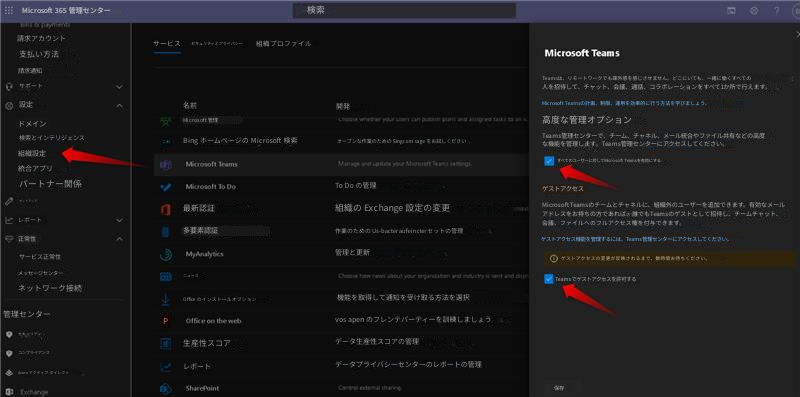Open メッセージセンター in the sidebar
This screenshot has width=800, height=397.
41,273
